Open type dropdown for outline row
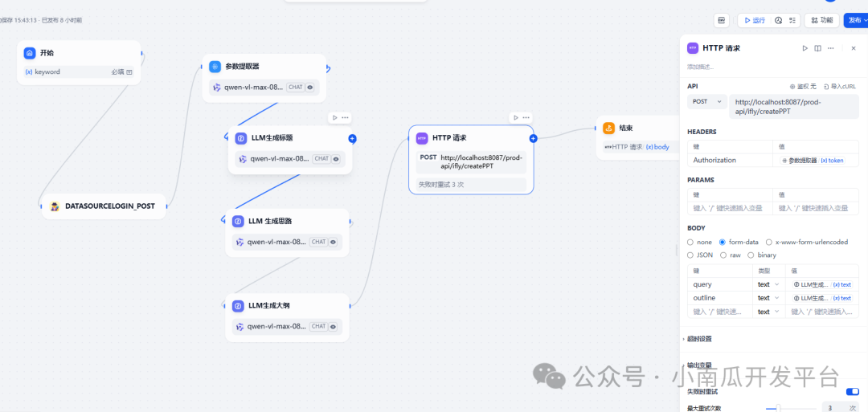This screenshot has height=412, width=868. click(768, 297)
